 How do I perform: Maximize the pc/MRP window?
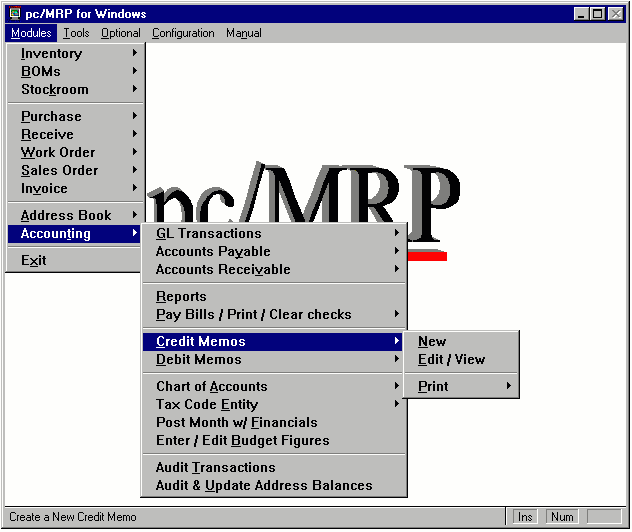pyautogui.click(x=597, y=14)
